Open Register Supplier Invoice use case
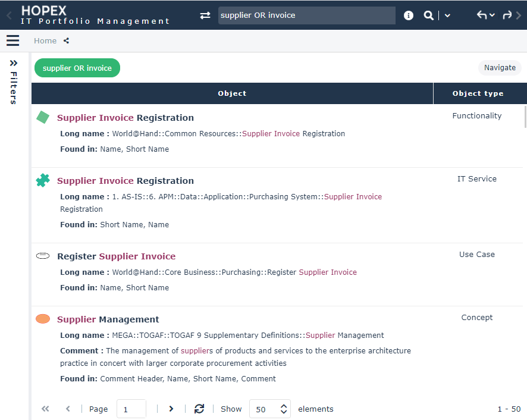Screen dimensions: 527x420 click(117, 256)
